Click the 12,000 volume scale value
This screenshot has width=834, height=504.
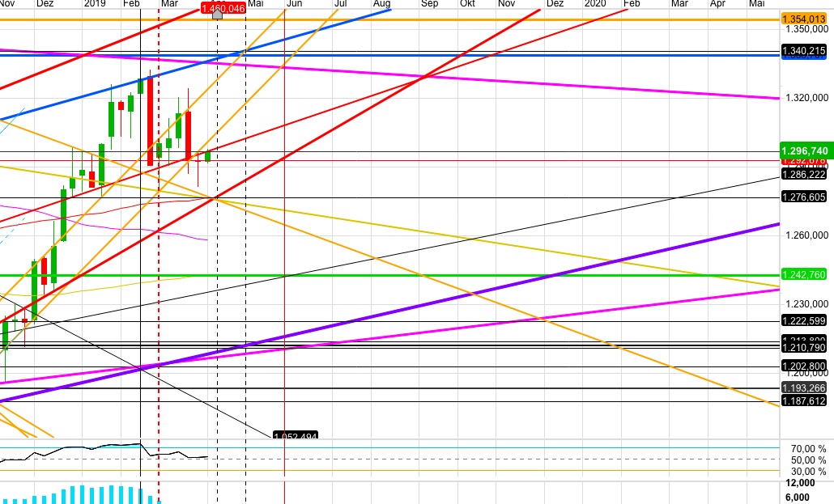pos(800,483)
